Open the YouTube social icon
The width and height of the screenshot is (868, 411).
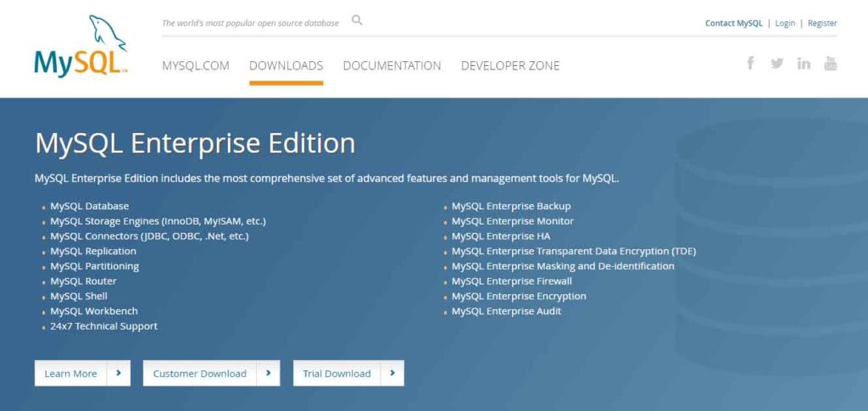[x=831, y=63]
